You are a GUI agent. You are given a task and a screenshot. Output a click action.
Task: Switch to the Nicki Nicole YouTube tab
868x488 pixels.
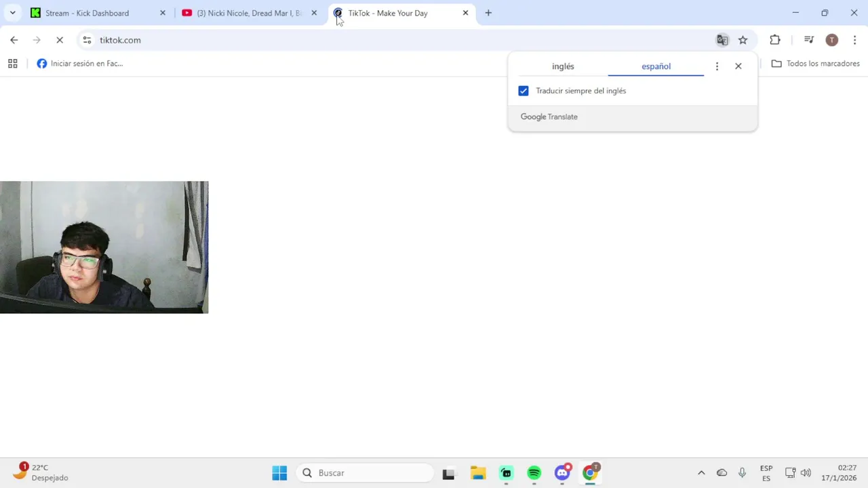[x=249, y=13]
